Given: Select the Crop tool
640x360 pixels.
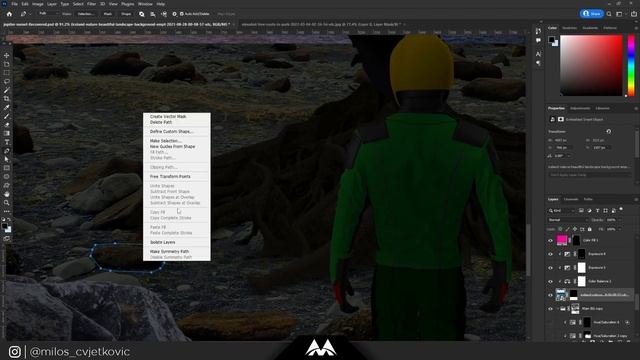Looking at the screenshot, I should [x=7, y=98].
